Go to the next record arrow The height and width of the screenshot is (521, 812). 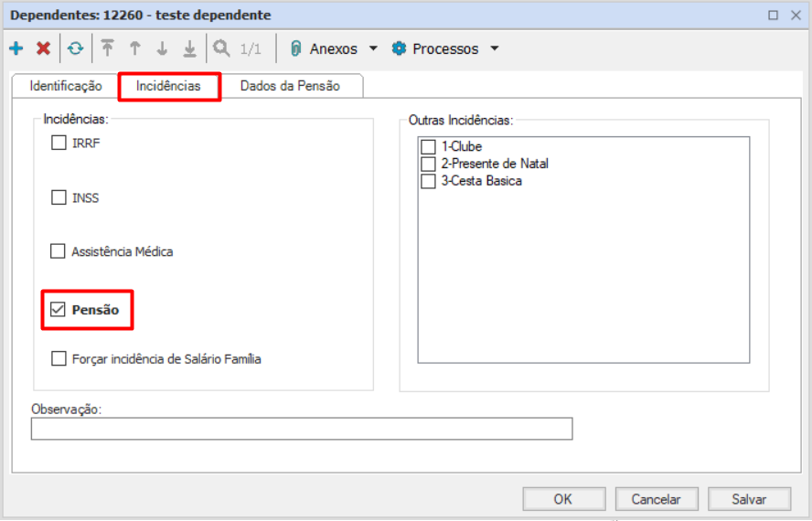(x=162, y=48)
